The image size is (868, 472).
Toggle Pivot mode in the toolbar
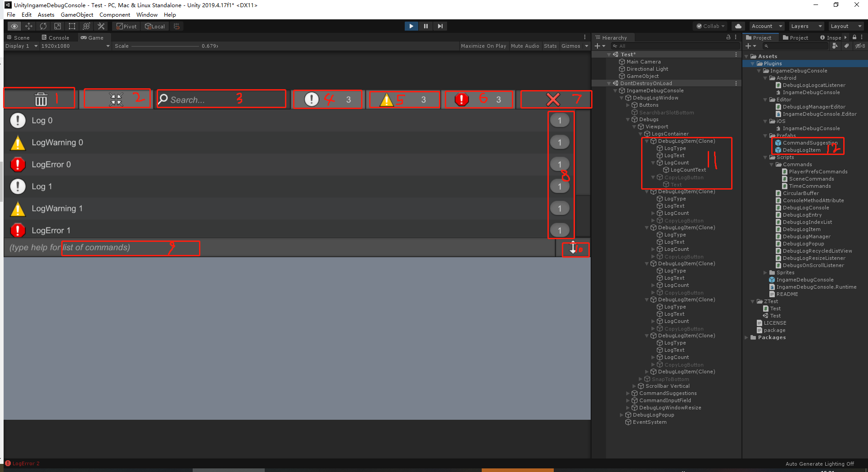(x=126, y=26)
